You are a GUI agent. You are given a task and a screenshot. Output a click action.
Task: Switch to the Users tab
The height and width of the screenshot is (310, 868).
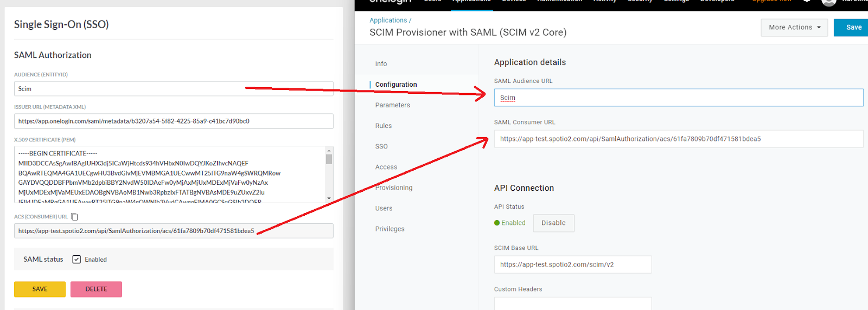point(384,208)
